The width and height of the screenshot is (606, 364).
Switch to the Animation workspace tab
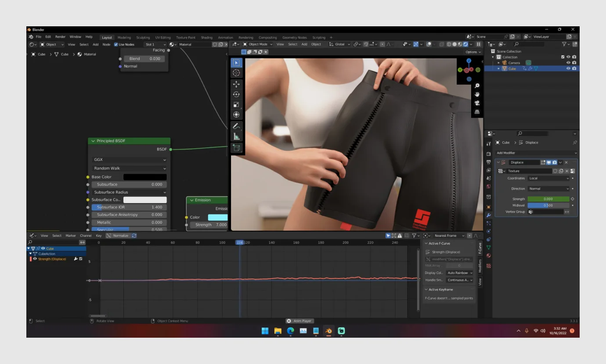tap(226, 38)
